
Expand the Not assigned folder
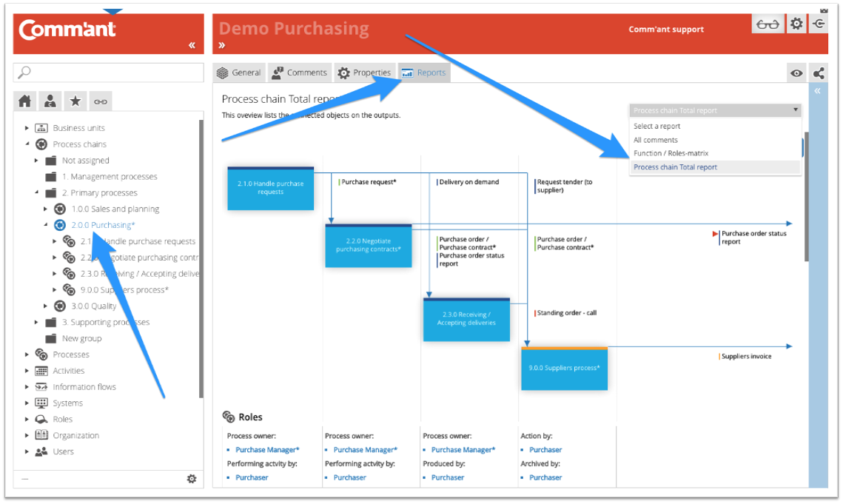[36, 161]
